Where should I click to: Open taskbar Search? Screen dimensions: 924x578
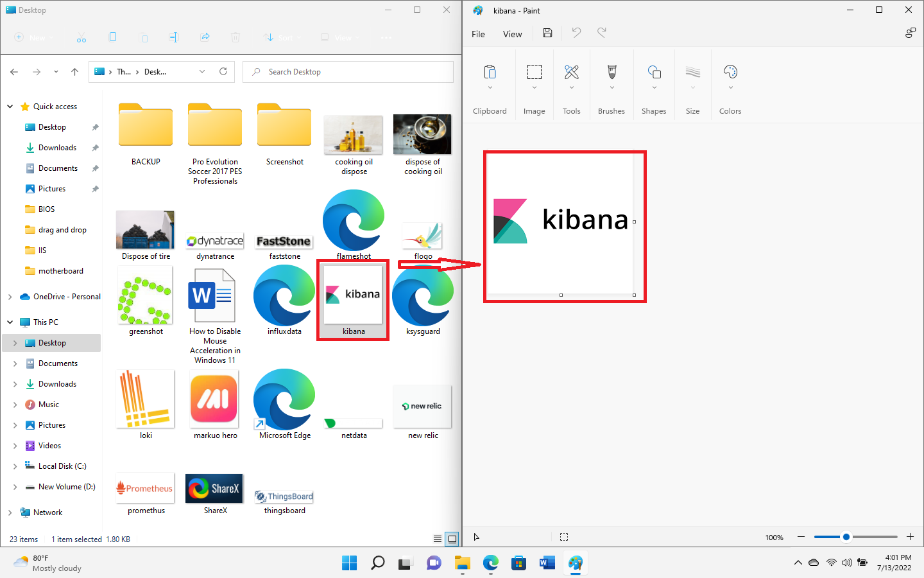click(378, 563)
